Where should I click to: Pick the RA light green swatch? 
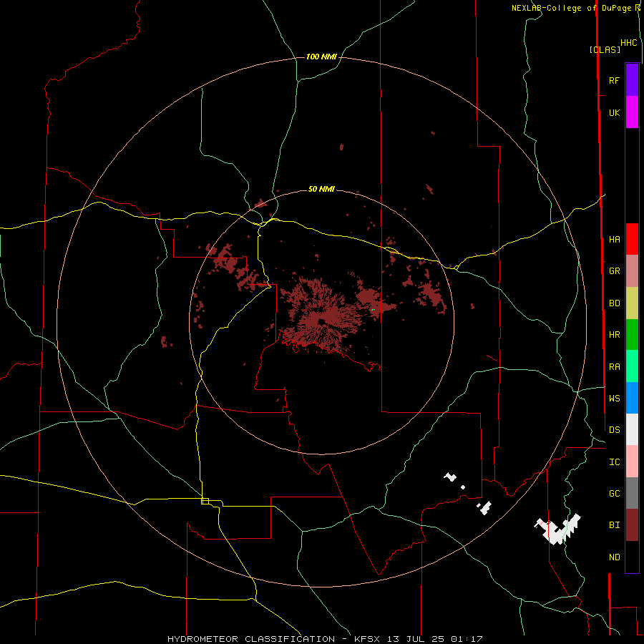pyautogui.click(x=632, y=366)
